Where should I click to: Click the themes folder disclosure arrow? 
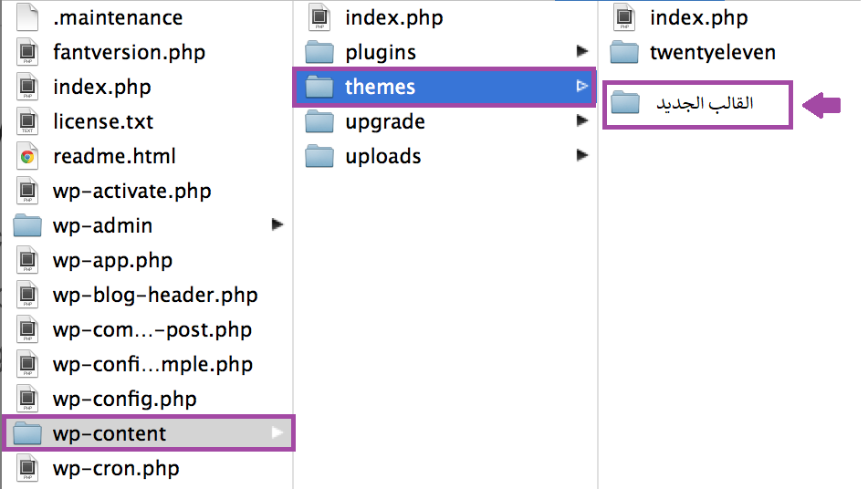pos(581,87)
